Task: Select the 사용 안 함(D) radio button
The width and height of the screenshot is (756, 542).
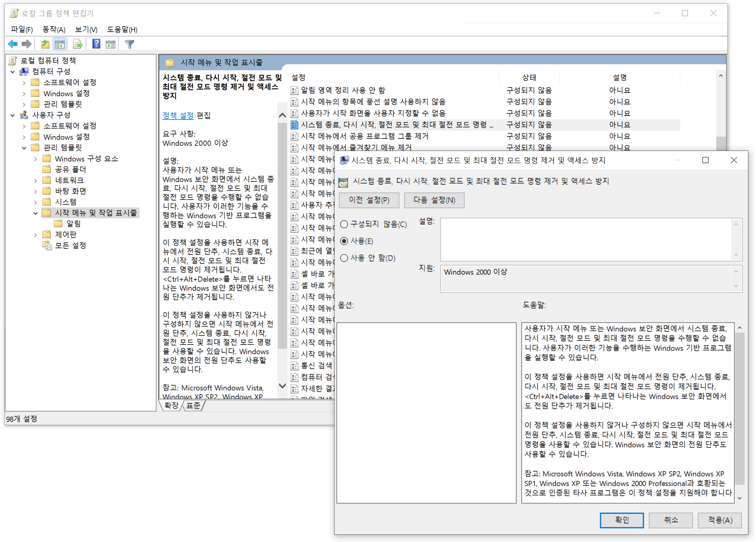Action: 344,258
